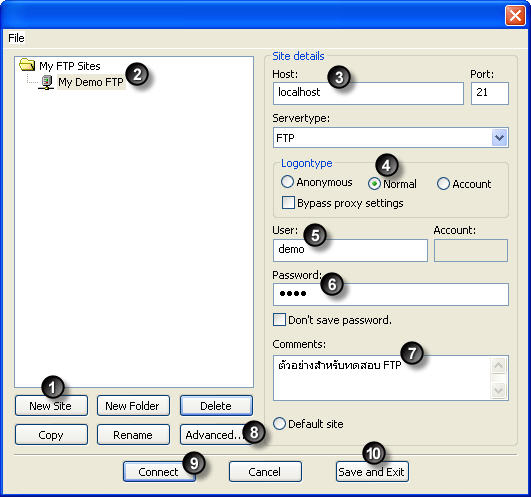Open the File menu
The width and height of the screenshot is (531, 497).
pos(16,38)
